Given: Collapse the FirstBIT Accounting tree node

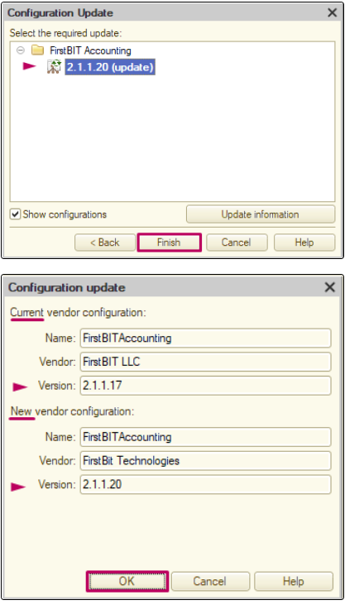Looking at the screenshot, I should (x=21, y=50).
